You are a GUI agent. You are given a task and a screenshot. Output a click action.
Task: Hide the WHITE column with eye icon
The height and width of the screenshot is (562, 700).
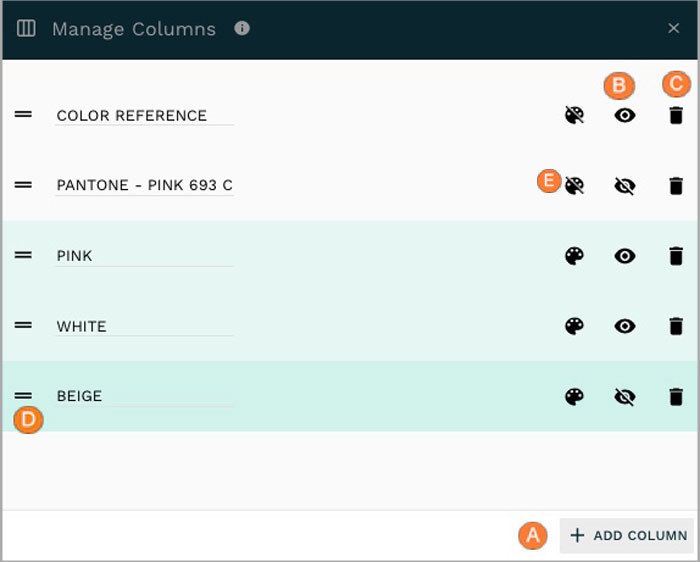click(625, 326)
